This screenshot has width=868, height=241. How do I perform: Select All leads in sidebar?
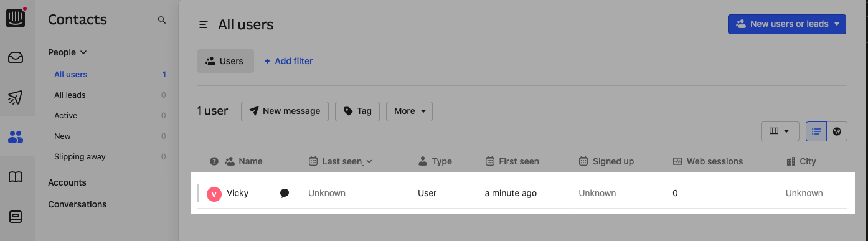tap(70, 95)
